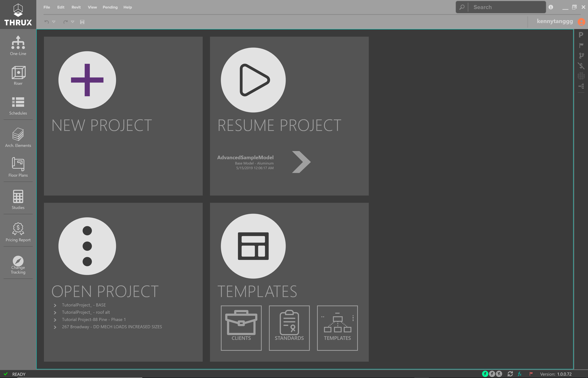Open the CLIENTS templates tile
588x378 pixels.
(x=241, y=328)
